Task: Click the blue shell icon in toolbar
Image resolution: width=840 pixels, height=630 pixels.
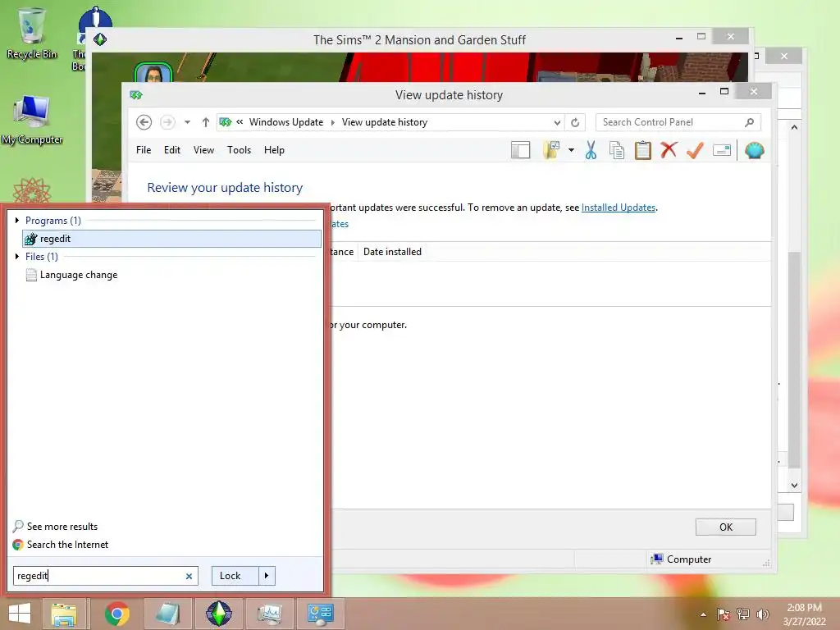Action: coord(755,151)
